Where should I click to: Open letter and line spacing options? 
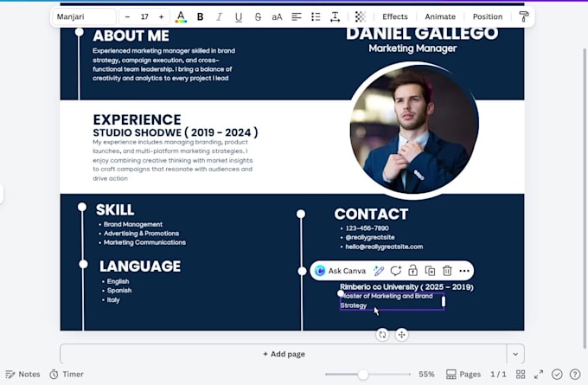pyautogui.click(x=335, y=17)
